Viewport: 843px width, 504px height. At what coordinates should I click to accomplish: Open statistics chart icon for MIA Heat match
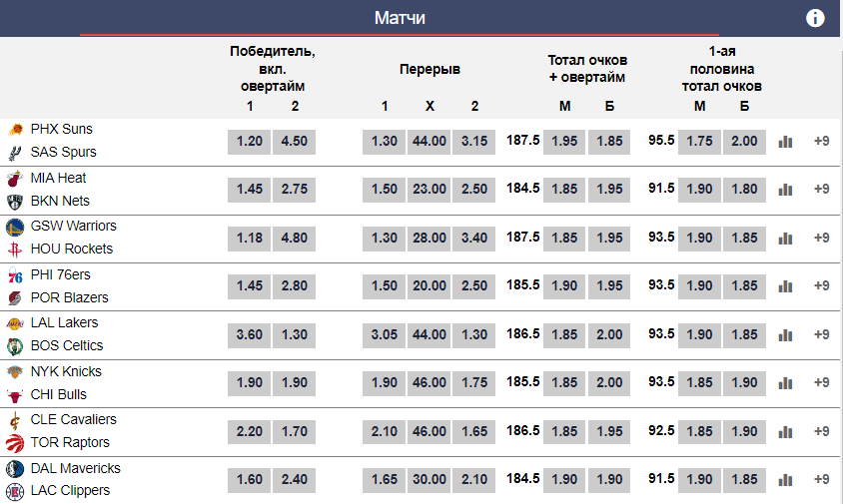click(x=785, y=190)
